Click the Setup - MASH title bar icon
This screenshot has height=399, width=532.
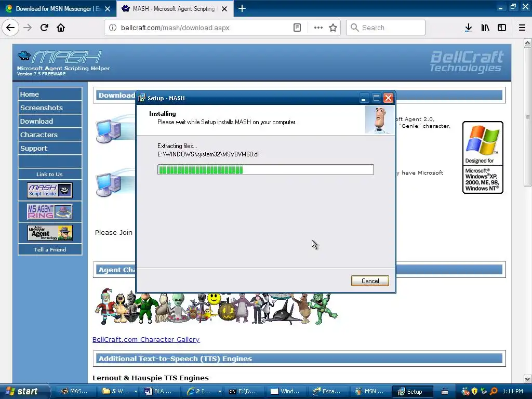pos(142,98)
